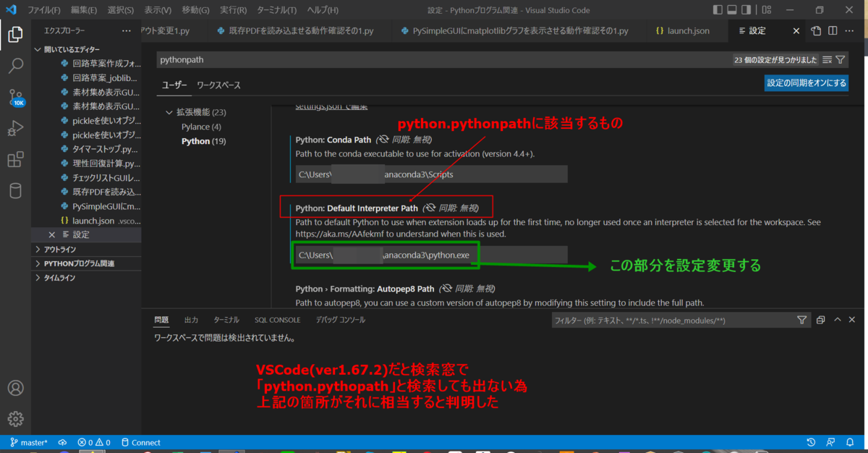Open the Accounts icon in activity bar
This screenshot has height=453, width=868.
pyautogui.click(x=15, y=388)
